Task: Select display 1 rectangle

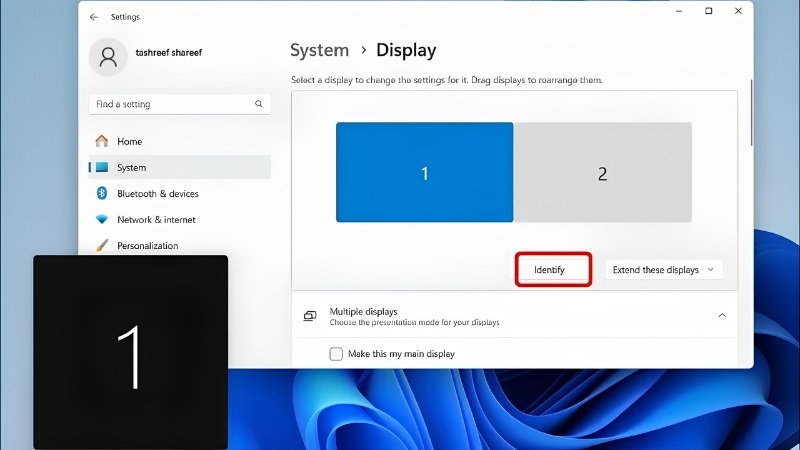Action: [424, 172]
